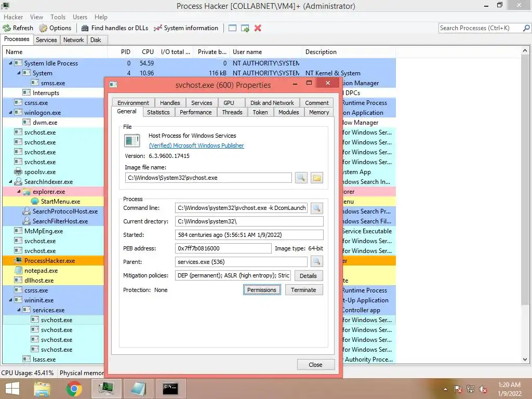Click the StartMenu.exe globe icon

click(35, 201)
